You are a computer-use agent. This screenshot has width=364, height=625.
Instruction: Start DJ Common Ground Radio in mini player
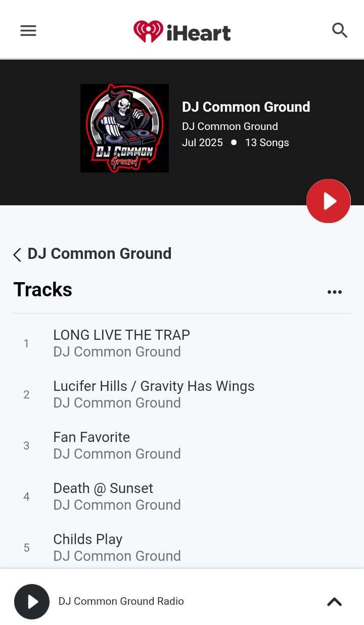(x=32, y=602)
